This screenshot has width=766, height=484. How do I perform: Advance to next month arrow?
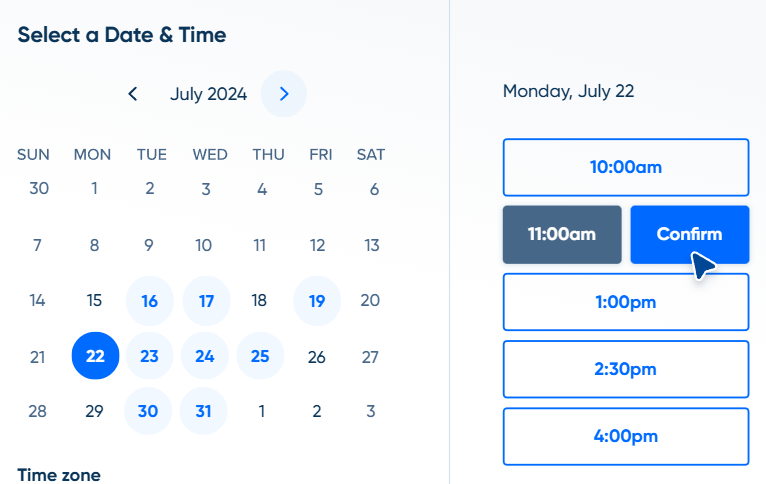click(x=284, y=94)
